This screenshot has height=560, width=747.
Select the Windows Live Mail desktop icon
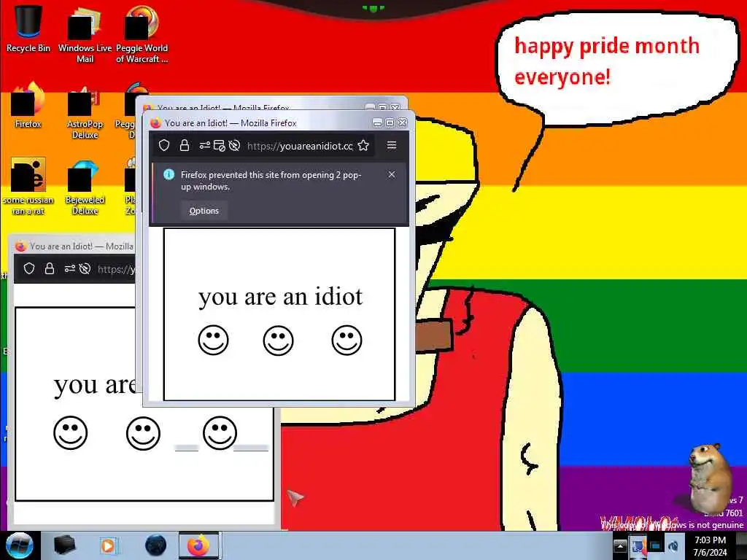tap(85, 35)
